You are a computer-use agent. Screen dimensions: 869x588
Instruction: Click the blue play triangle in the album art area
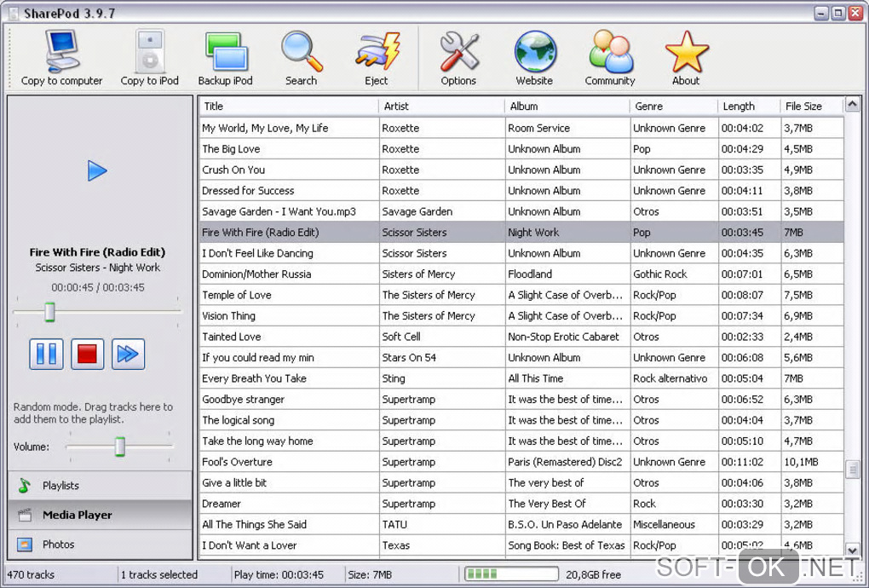pos(97,170)
